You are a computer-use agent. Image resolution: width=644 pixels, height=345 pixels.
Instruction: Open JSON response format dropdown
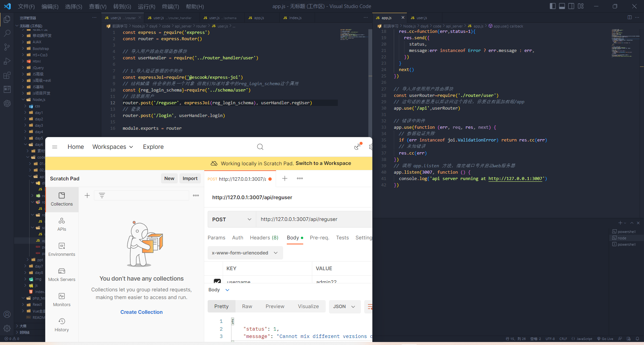[344, 306]
